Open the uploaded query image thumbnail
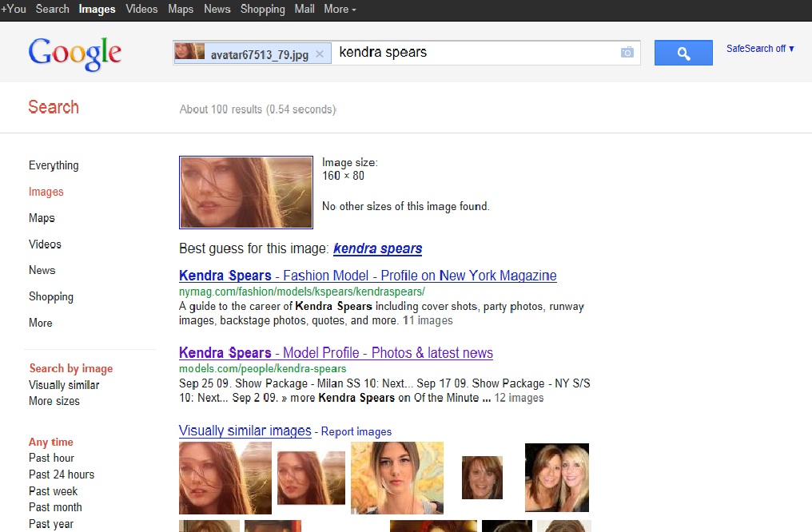Image resolution: width=812 pixels, height=532 pixels. pyautogui.click(x=245, y=193)
